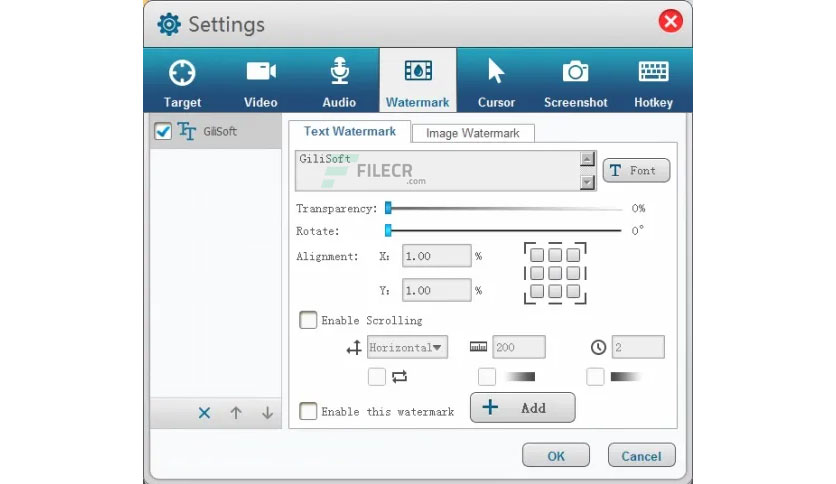Select the GiliSoft text watermark entry

(215, 131)
